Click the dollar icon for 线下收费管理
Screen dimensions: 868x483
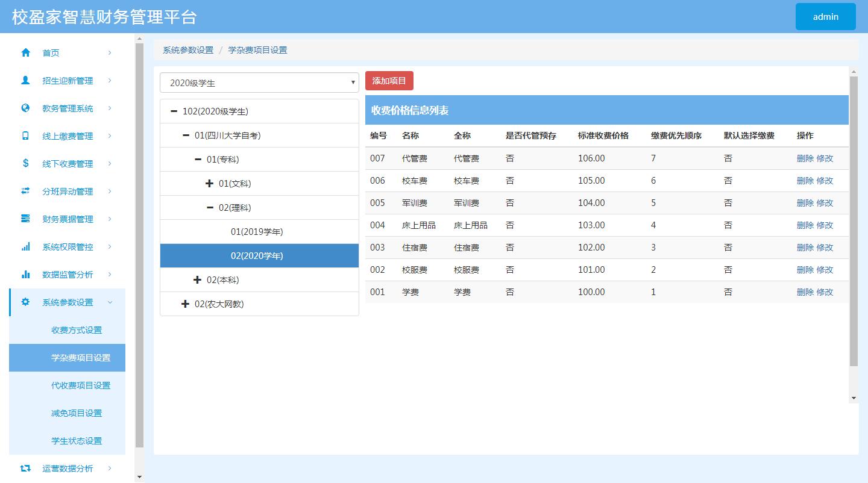point(26,163)
